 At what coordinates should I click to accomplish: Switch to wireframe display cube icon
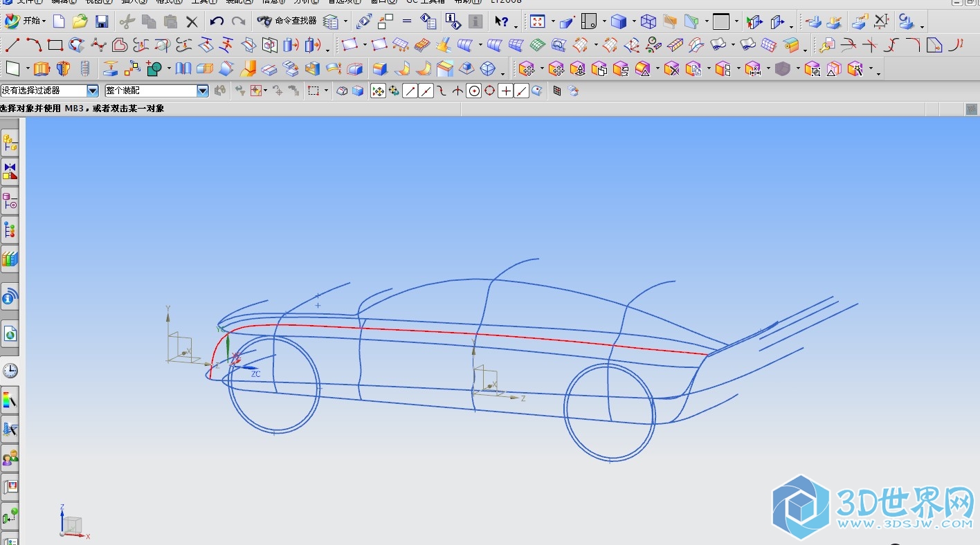tap(648, 21)
